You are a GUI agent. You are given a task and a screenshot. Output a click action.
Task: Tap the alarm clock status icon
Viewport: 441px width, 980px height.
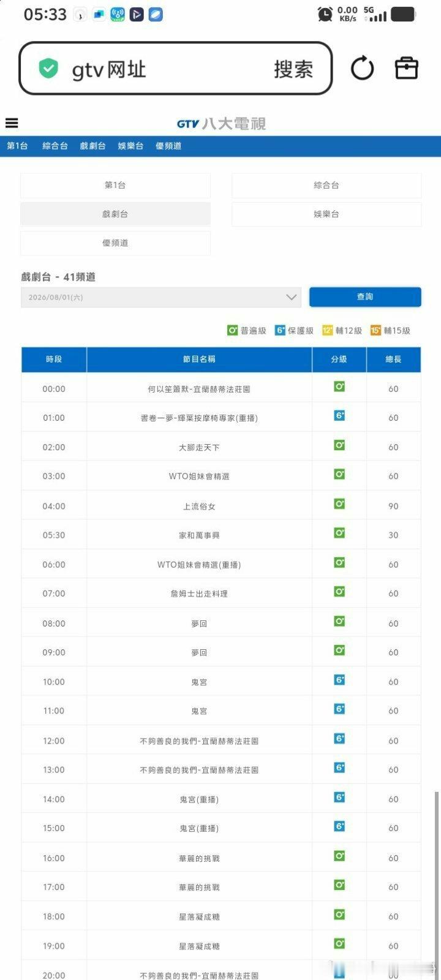(325, 14)
